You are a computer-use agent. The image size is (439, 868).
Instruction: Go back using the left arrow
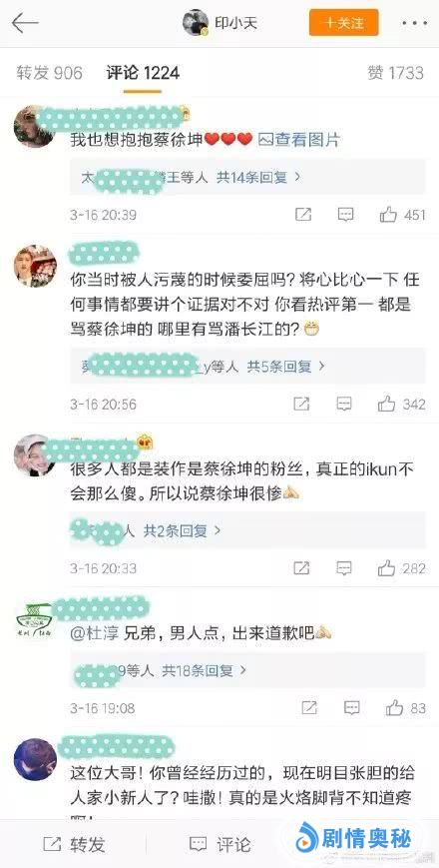tap(25, 23)
